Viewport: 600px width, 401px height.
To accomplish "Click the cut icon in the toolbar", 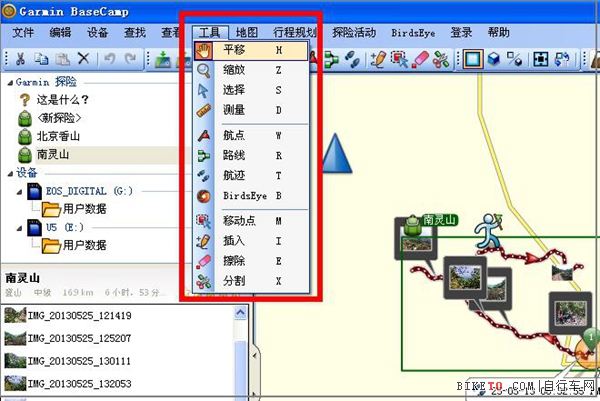I will tap(20, 60).
